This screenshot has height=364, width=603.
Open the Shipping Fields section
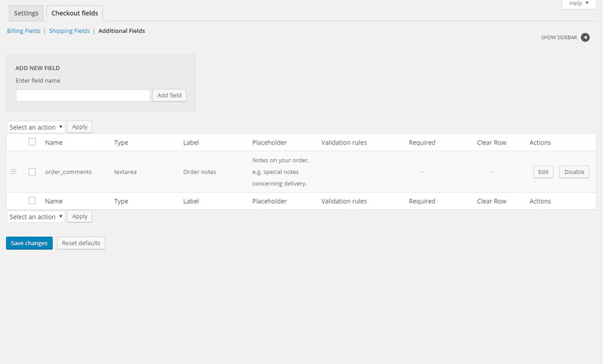(69, 31)
